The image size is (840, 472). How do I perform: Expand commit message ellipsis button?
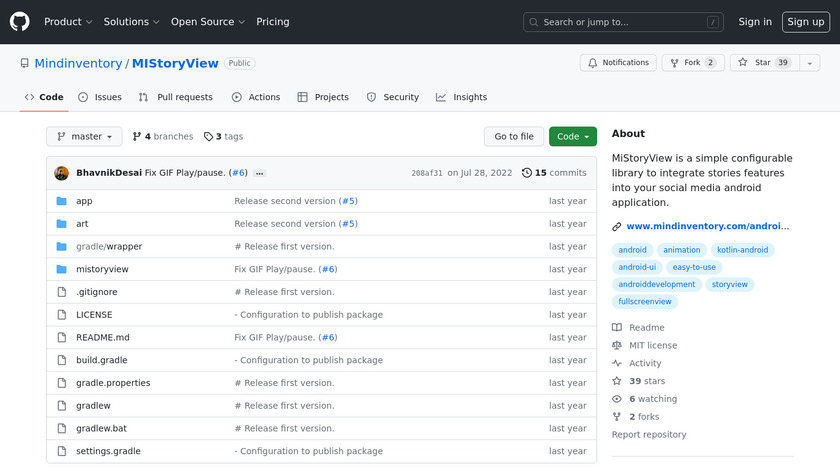260,173
